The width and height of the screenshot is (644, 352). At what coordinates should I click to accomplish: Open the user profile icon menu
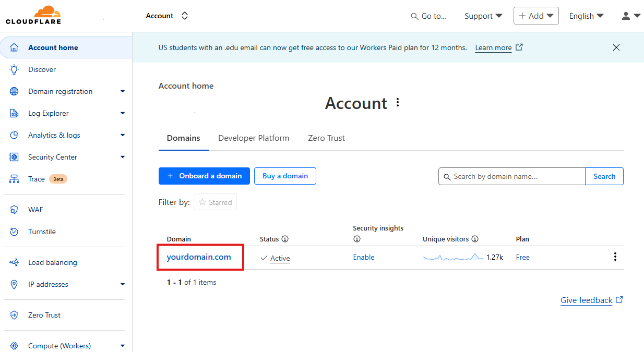tap(631, 16)
